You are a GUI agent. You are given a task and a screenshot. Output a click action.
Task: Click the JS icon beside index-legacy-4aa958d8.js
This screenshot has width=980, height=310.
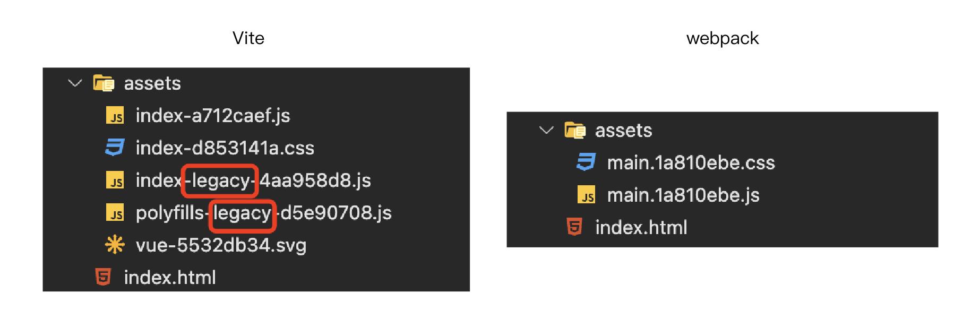pyautogui.click(x=115, y=180)
